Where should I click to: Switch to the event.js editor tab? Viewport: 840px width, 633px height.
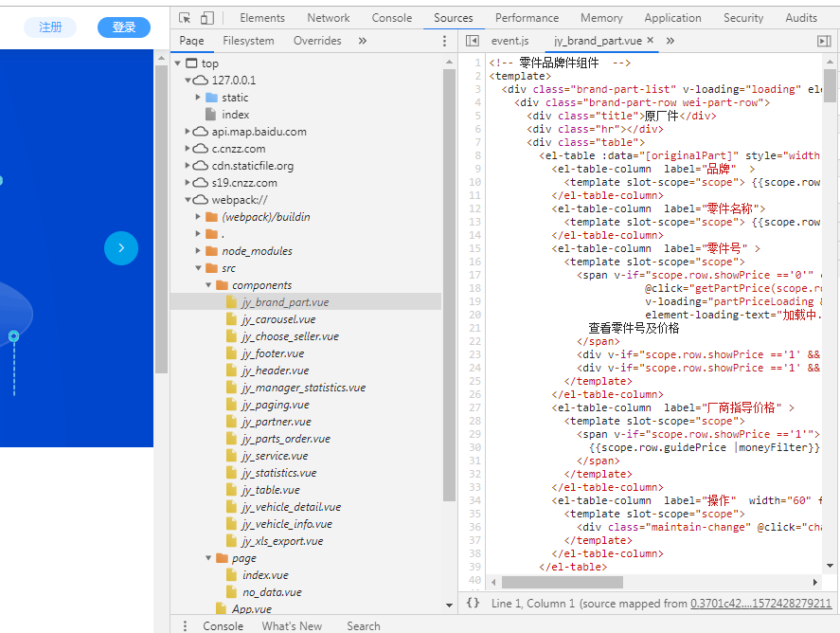(x=510, y=41)
